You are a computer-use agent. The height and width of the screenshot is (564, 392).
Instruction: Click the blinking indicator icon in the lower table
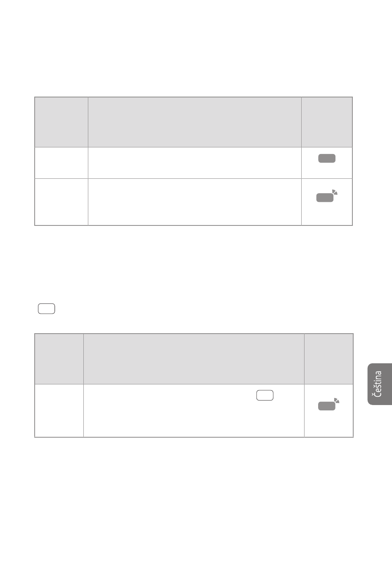328,404
